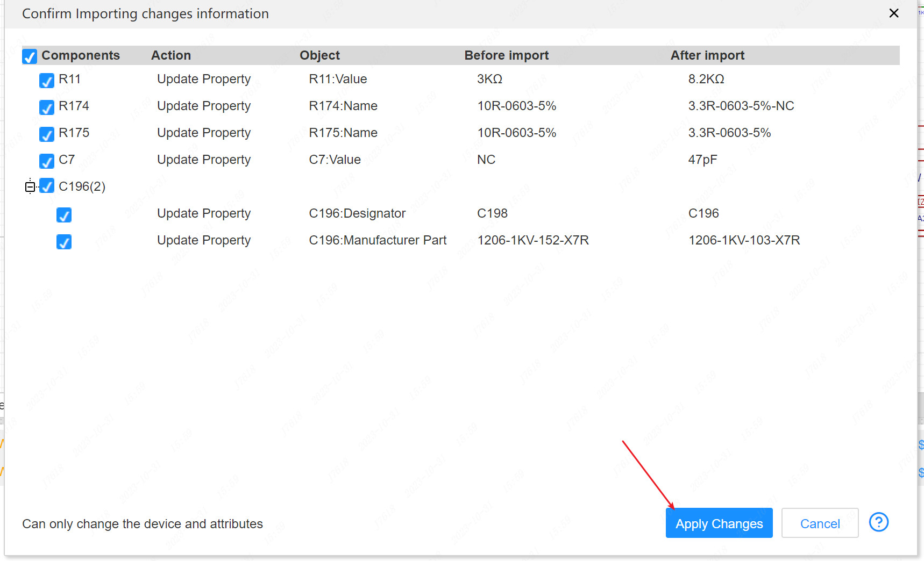Viewport: 924px width, 561px height.
Task: Select the R11:Value object cell
Action: click(338, 79)
